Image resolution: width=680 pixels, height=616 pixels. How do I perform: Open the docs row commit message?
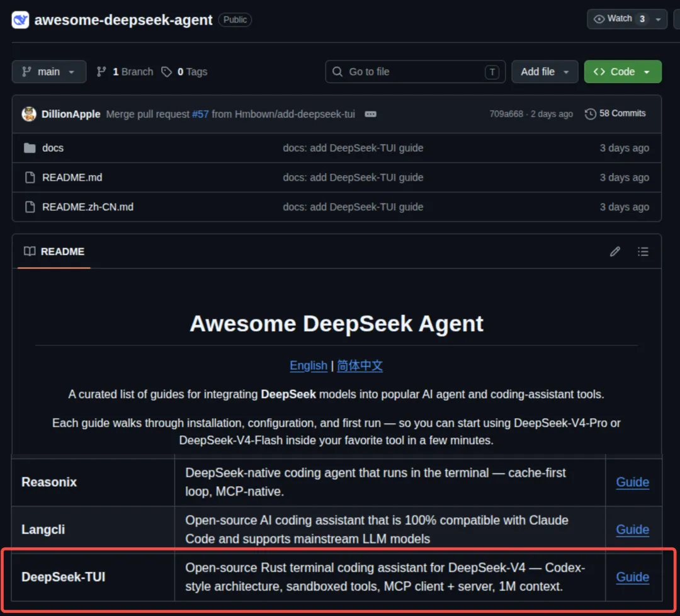tap(353, 148)
